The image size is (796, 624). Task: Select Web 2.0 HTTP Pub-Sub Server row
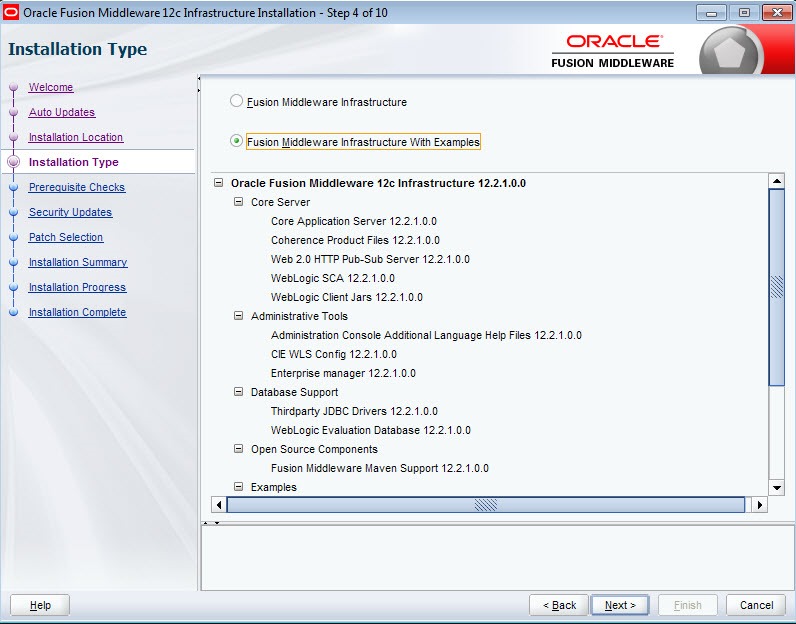click(370, 259)
